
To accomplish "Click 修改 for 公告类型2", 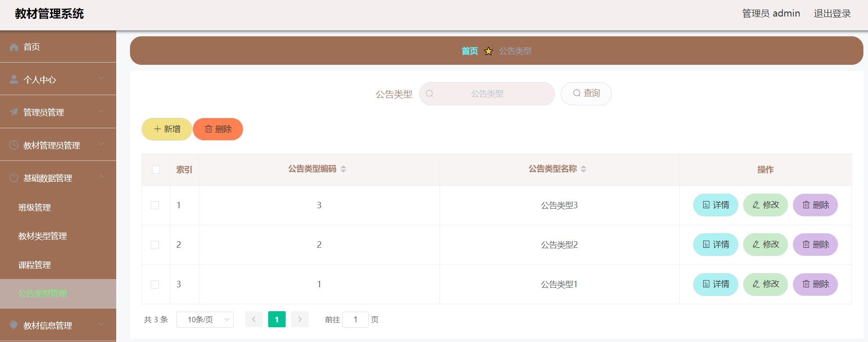I will click(766, 245).
